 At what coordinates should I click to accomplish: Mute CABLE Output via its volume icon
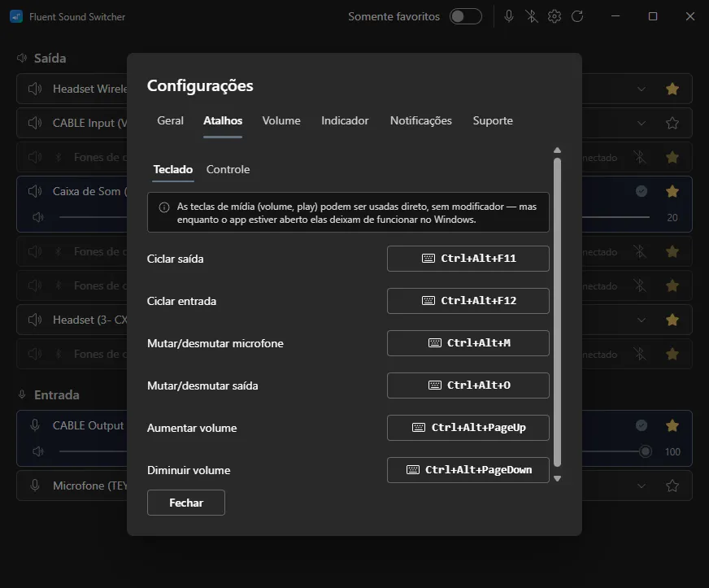(38, 451)
